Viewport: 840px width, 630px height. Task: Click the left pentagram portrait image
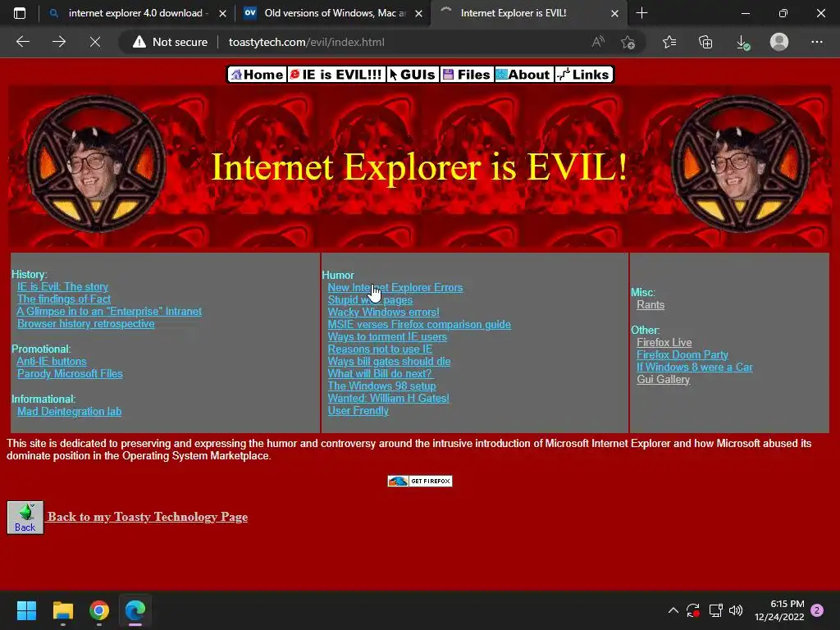pyautogui.click(x=97, y=164)
